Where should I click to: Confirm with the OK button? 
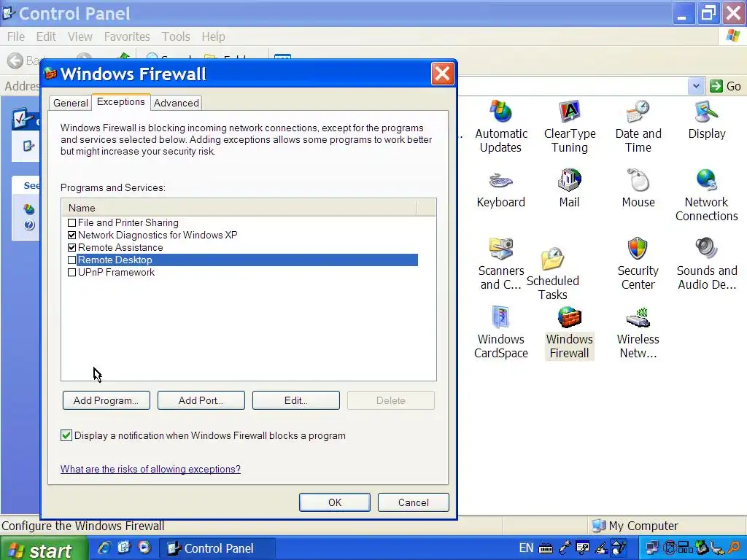tap(334, 502)
